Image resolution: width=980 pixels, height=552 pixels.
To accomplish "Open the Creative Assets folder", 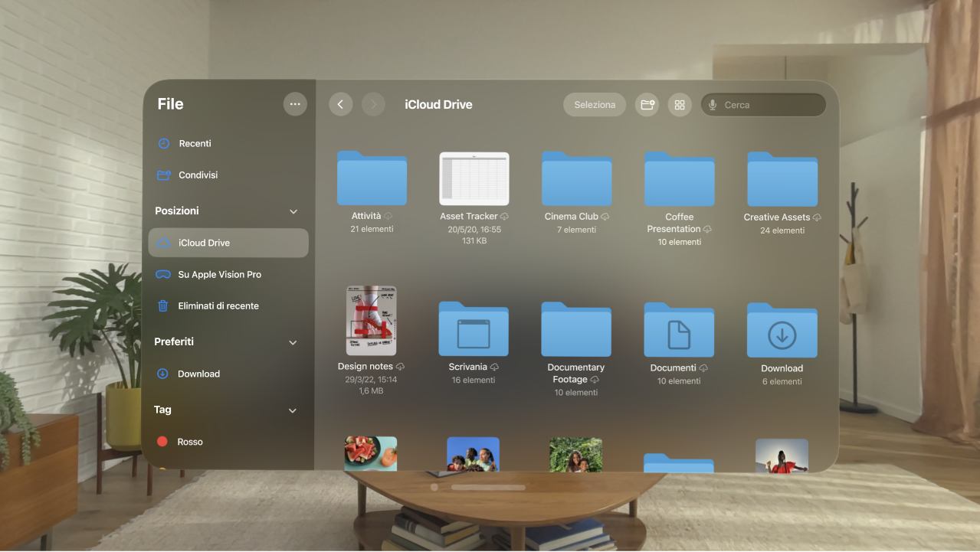I will pyautogui.click(x=782, y=178).
